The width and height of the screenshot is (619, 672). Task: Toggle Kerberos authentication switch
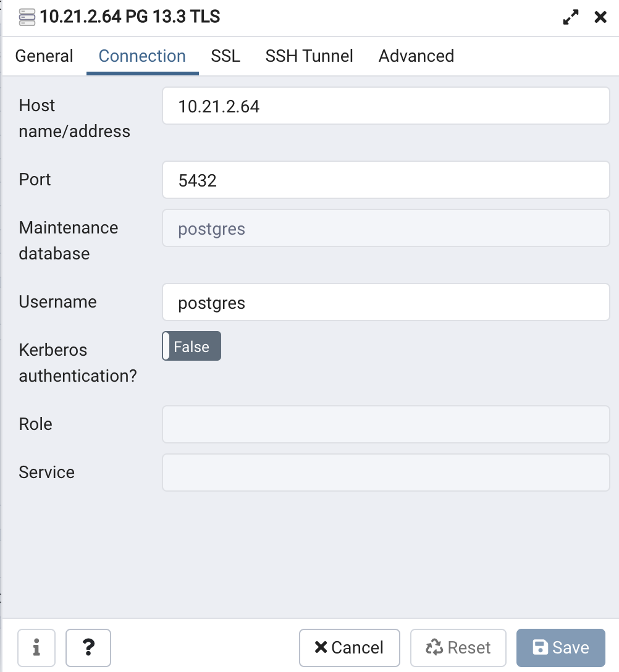(192, 346)
